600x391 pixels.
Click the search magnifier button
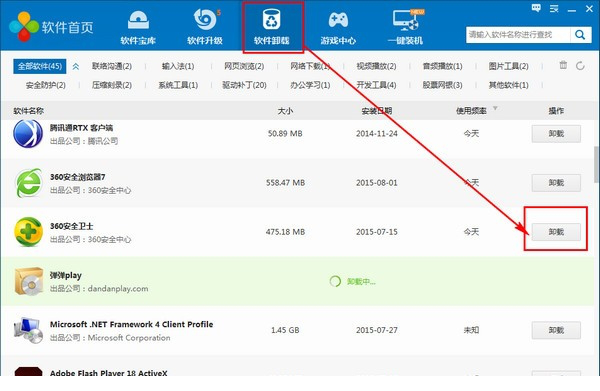580,35
